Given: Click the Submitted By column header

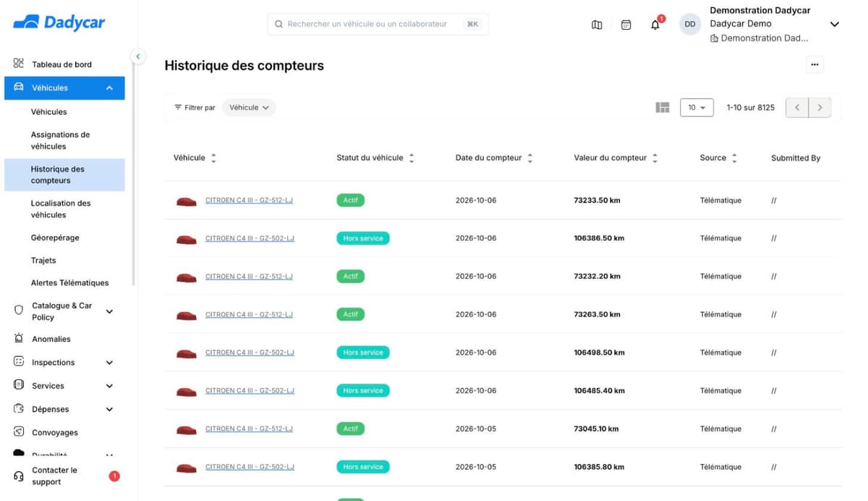Looking at the screenshot, I should [x=796, y=158].
